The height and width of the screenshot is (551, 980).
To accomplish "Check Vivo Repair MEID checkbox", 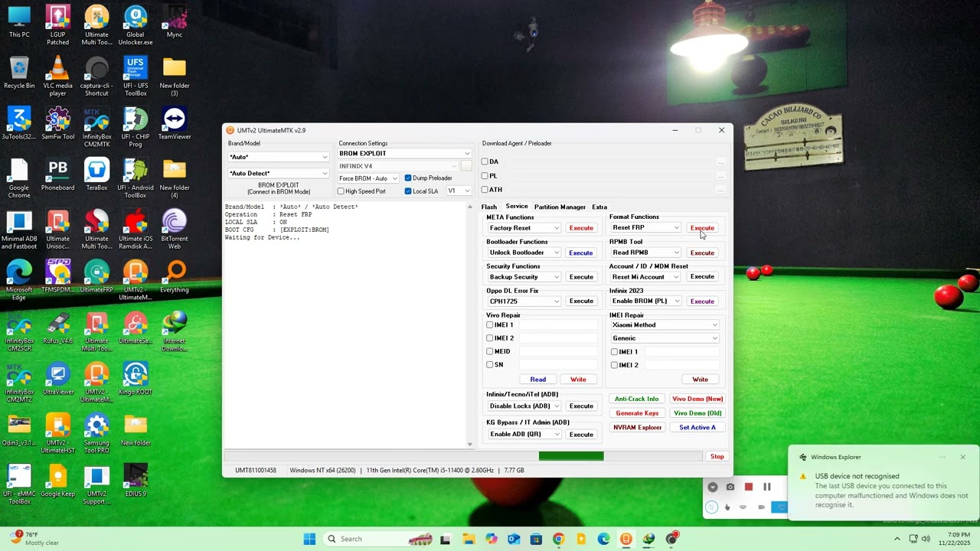I will pos(490,351).
